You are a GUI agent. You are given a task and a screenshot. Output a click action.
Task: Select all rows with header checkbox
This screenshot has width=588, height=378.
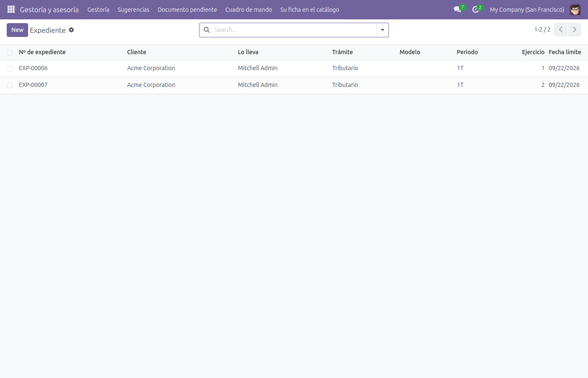[10, 52]
